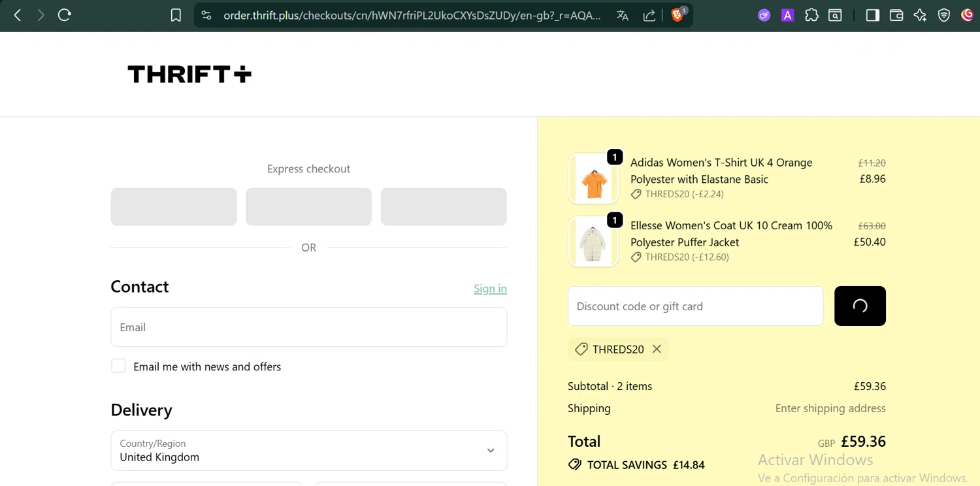Click Enter shipping address text

point(830,408)
